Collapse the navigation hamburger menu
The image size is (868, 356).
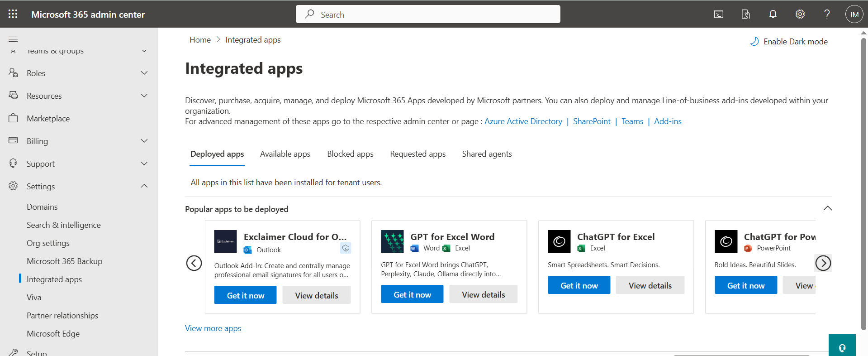(13, 39)
